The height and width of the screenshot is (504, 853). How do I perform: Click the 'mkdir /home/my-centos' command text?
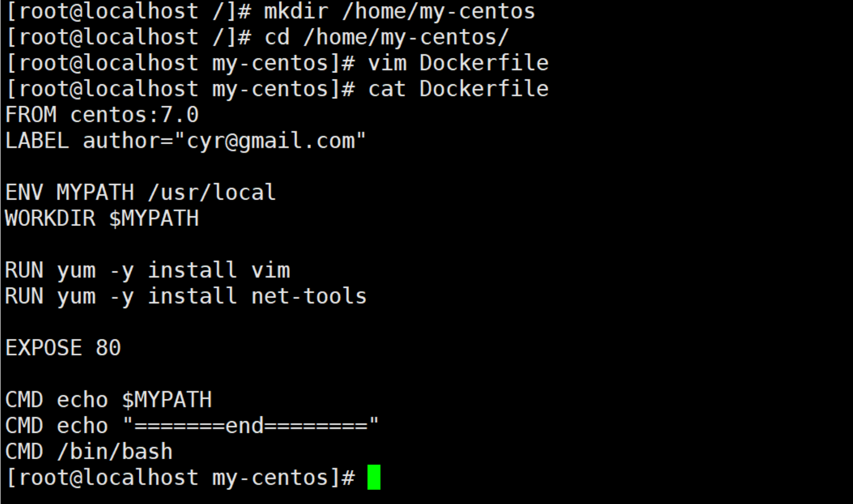[x=399, y=11]
